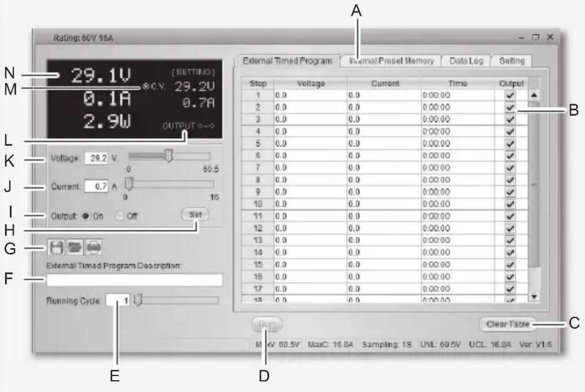Click the Running Cycle slider handle

pyautogui.click(x=138, y=301)
